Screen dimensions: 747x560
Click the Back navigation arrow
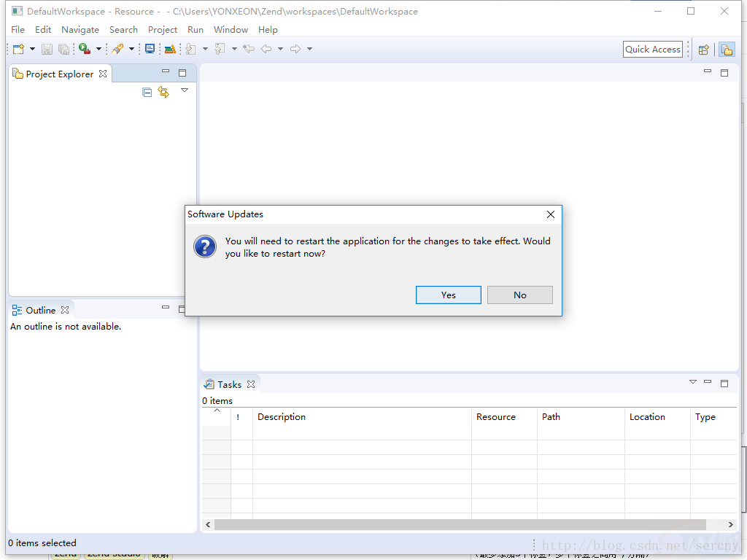point(266,49)
